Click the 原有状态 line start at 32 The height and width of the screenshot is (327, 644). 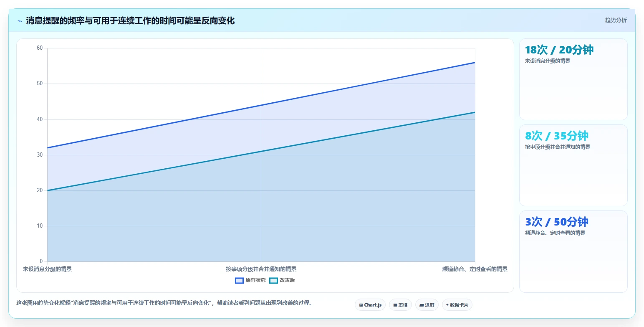point(48,148)
